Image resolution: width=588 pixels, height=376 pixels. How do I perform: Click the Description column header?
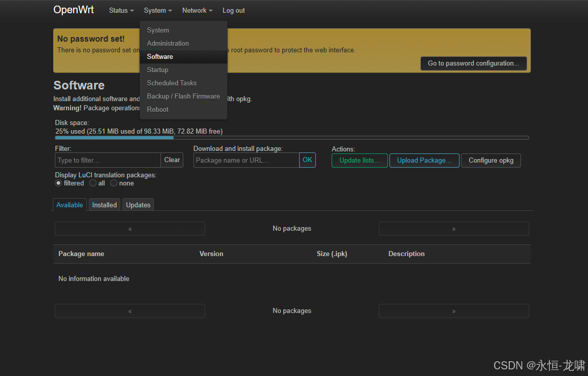click(407, 254)
